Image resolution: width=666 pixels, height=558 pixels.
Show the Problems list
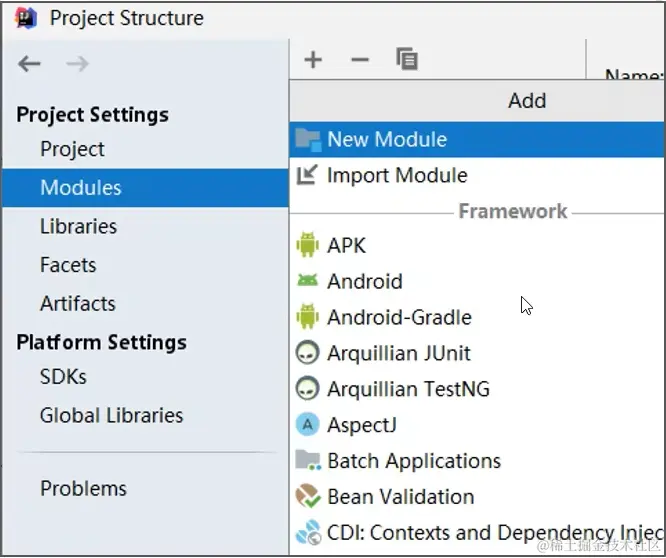83,488
